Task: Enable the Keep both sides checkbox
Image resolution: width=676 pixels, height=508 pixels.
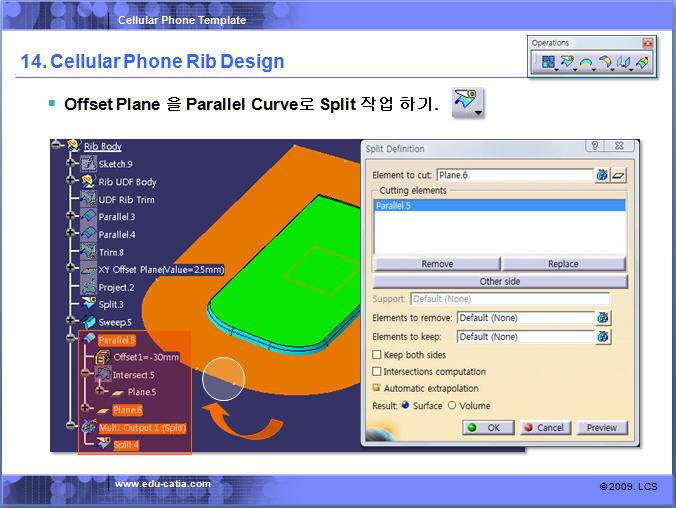Action: [377, 355]
